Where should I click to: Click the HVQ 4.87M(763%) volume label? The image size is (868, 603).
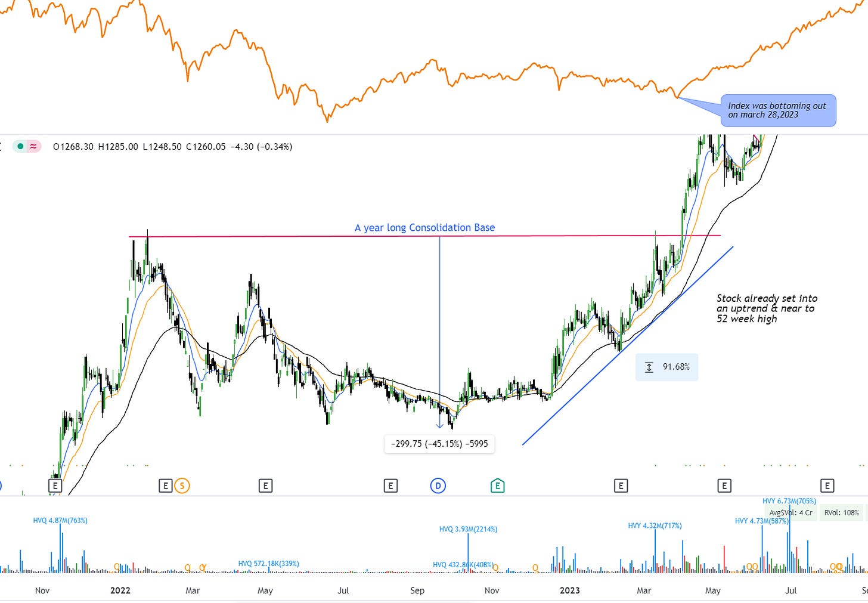60,521
